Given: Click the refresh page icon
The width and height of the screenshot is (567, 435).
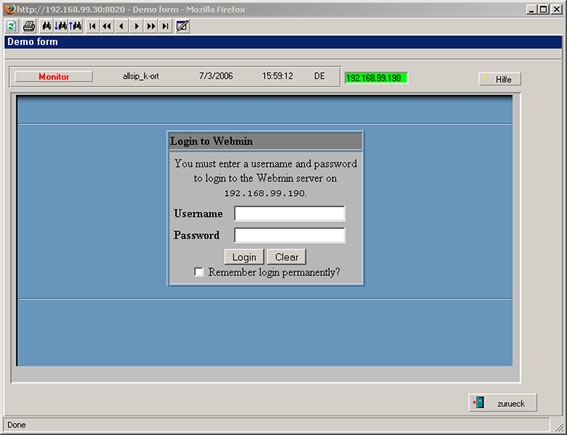Looking at the screenshot, I should [11, 26].
